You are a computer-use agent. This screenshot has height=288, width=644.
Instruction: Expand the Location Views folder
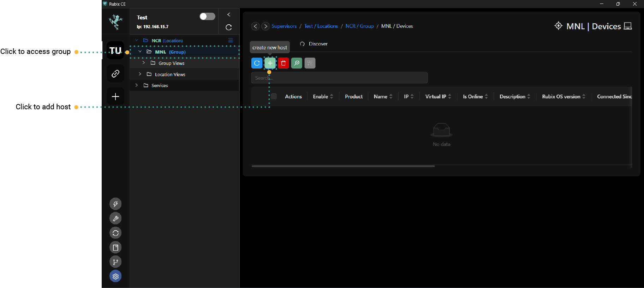[x=140, y=74]
